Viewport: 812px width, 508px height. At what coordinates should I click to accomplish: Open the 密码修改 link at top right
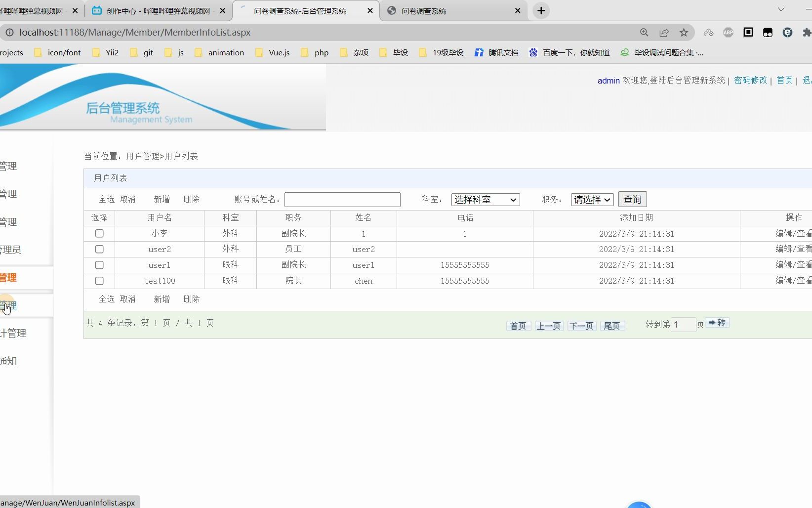750,80
